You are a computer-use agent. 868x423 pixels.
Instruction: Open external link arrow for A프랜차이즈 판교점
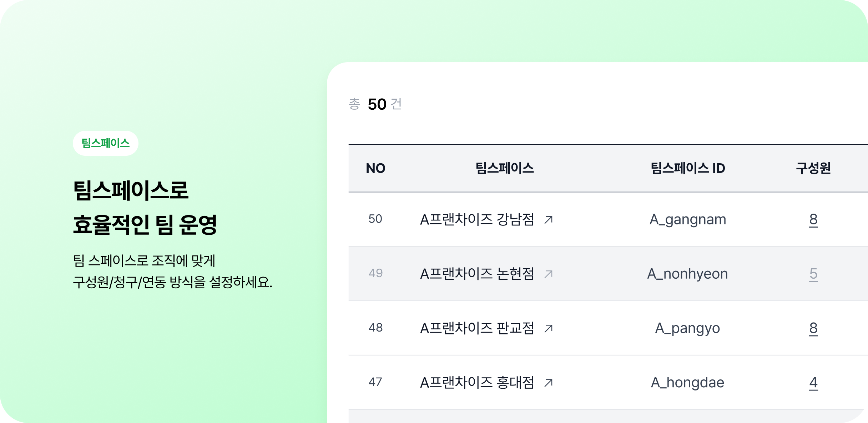549,328
